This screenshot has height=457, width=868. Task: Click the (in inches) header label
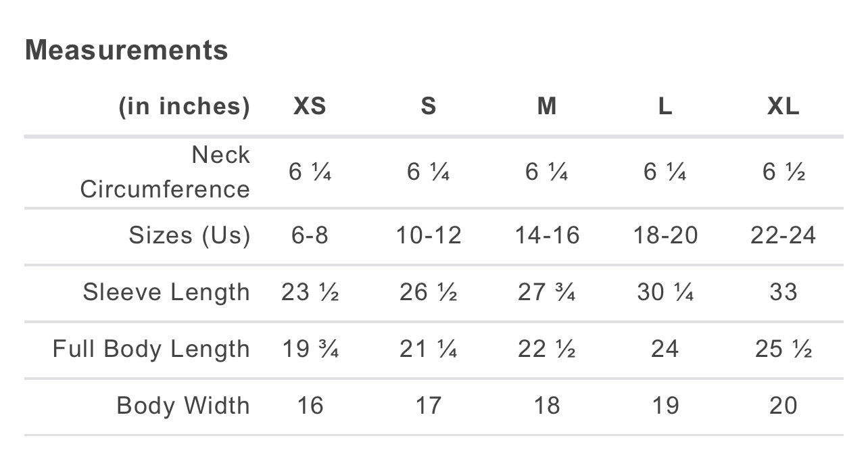[185, 106]
